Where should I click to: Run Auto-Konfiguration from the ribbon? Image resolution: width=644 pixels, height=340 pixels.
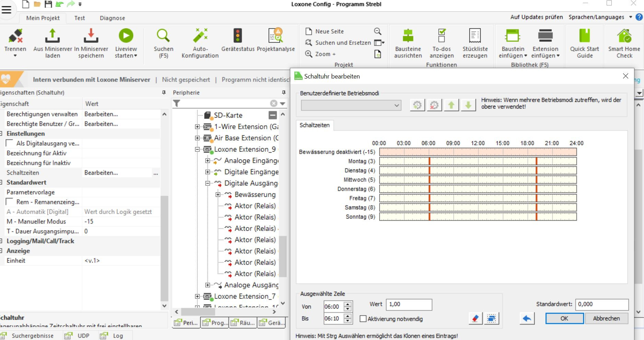point(200,36)
